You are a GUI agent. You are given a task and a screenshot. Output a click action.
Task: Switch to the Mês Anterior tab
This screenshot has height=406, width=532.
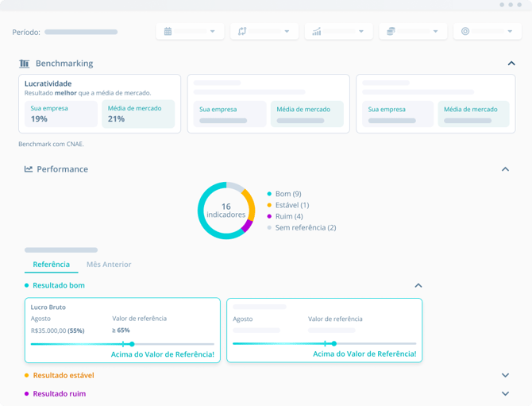tap(109, 265)
